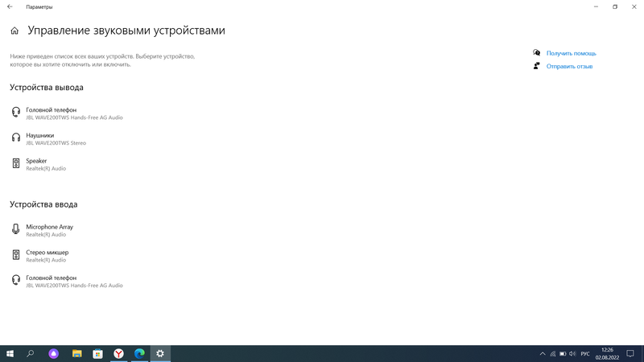
Task: Open Yandex Browser from the taskbar
Action: tap(118, 354)
